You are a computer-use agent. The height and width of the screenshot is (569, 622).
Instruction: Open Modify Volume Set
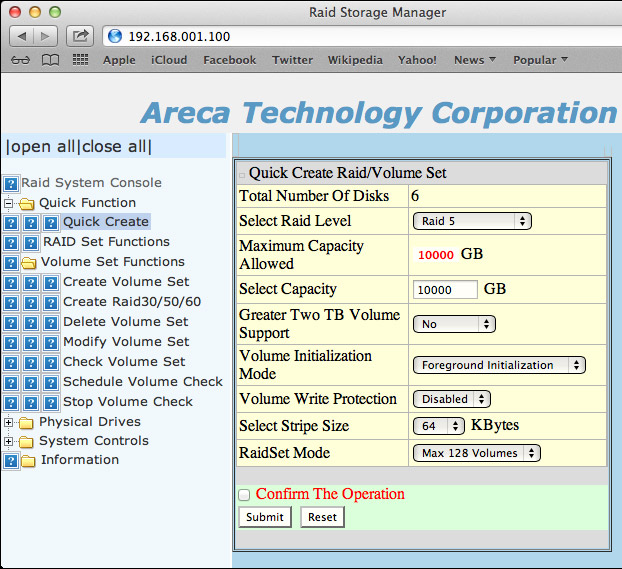(x=126, y=342)
